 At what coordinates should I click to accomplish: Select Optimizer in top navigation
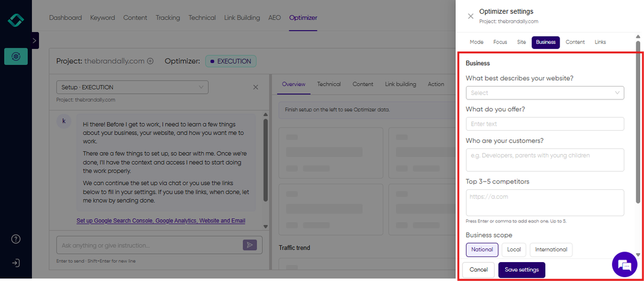click(303, 18)
